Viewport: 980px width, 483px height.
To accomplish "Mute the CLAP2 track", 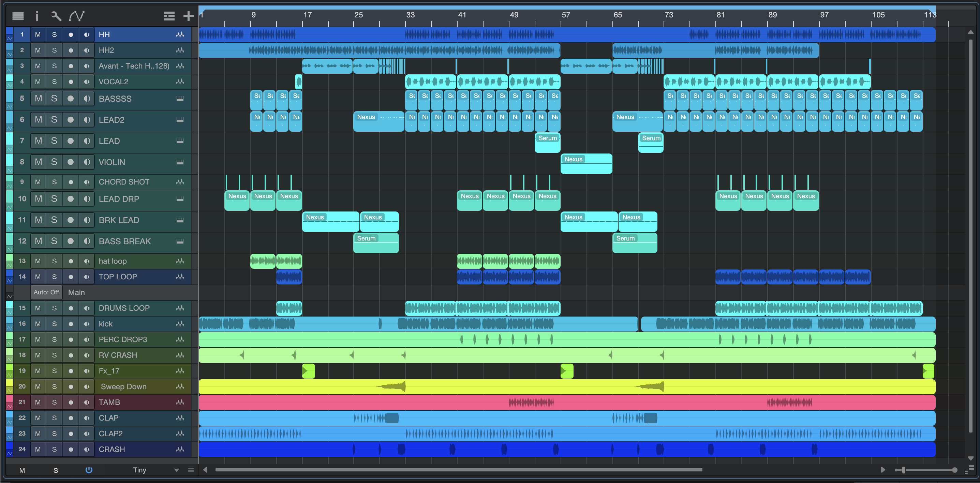I will pyautogui.click(x=38, y=434).
